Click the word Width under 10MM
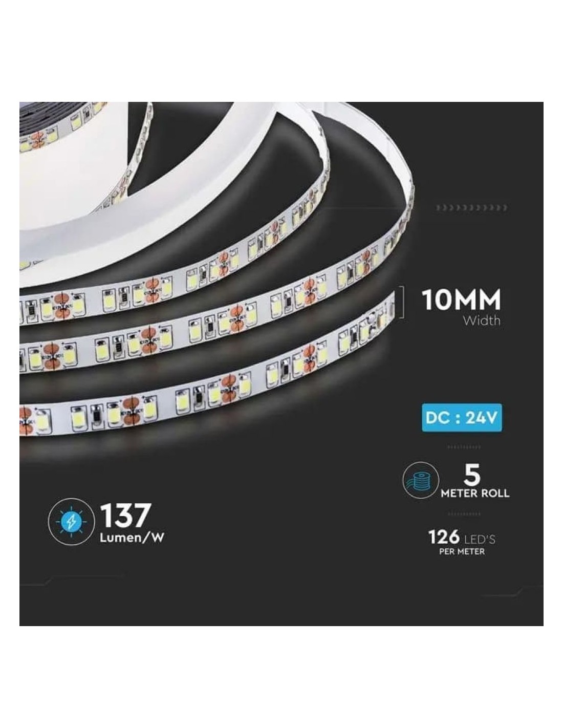 pos(482,321)
